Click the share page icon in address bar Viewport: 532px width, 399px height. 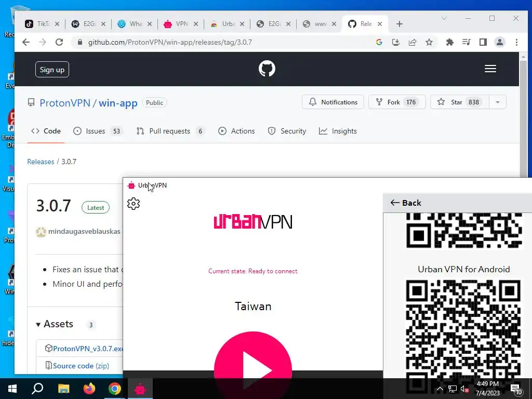(412, 42)
